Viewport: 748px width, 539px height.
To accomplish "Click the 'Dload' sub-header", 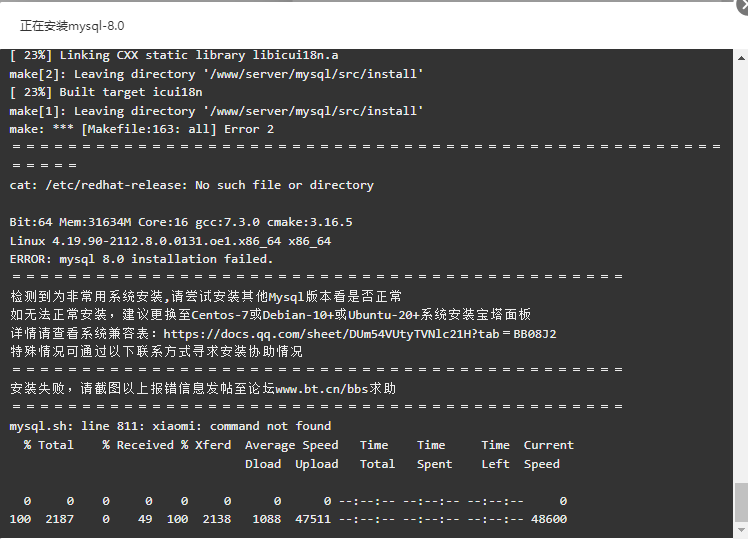I will [x=263, y=464].
